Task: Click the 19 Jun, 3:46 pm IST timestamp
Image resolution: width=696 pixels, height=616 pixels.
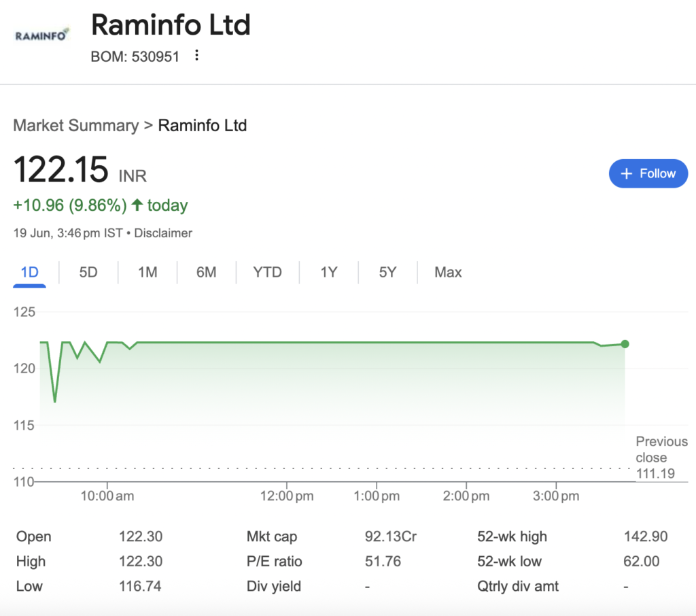Action: [68, 233]
